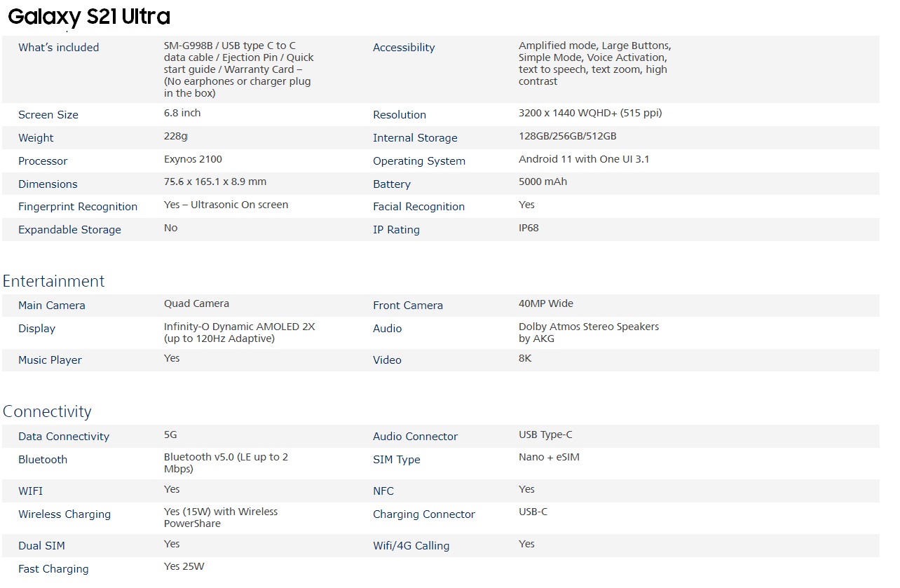
Task: Select the Nano + eSIM value
Action: 549,457
